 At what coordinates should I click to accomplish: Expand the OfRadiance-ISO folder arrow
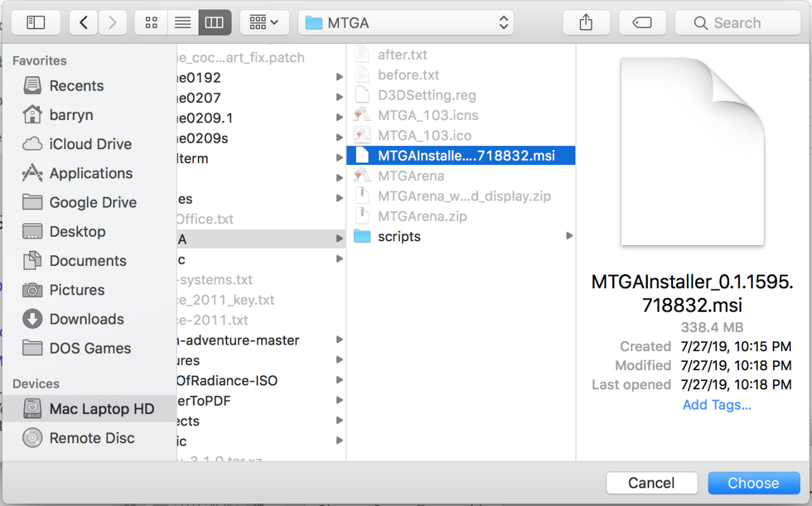click(340, 381)
